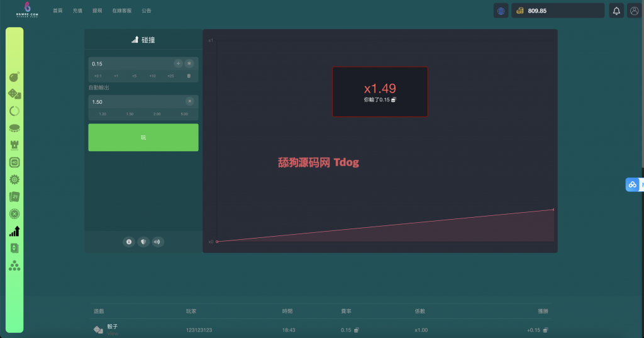Image resolution: width=644 pixels, height=338 pixels.
Task: Click the game info icon
Action: [129, 242]
